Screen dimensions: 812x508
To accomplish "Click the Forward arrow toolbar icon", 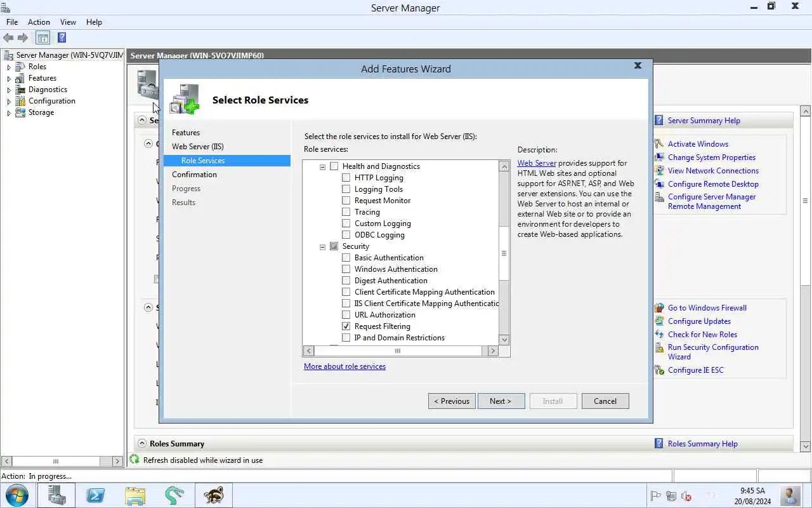I will (23, 38).
